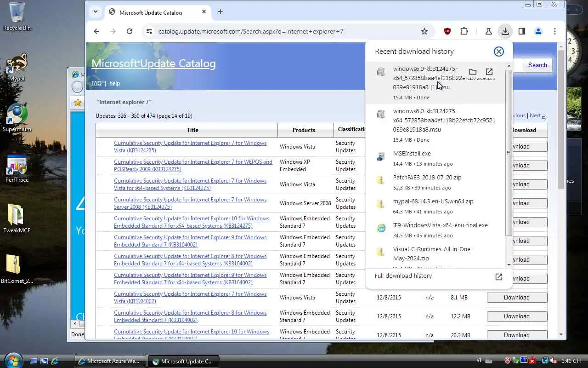The height and width of the screenshot is (368, 588).
Task: Sort results by Products column header
Action: click(304, 130)
